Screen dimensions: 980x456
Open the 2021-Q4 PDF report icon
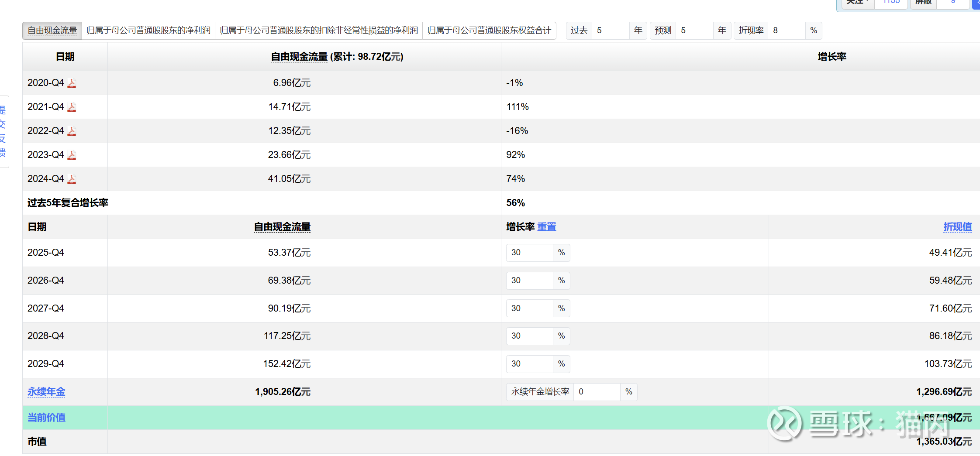pyautogui.click(x=72, y=107)
